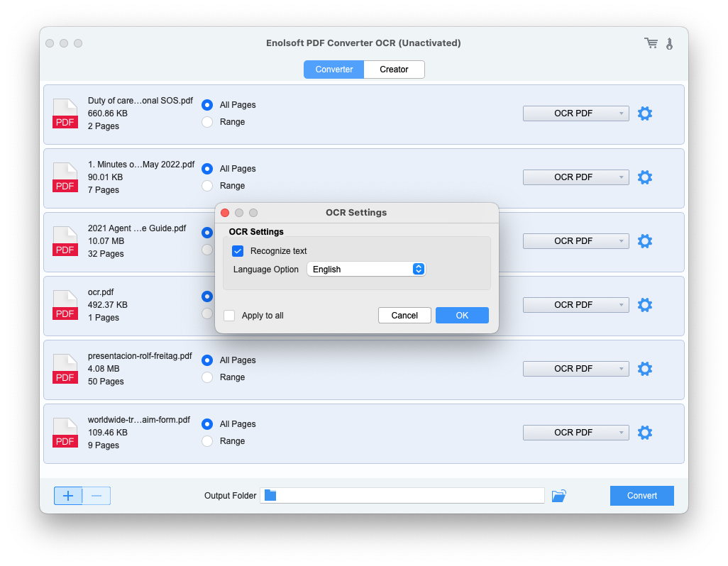Viewport: 728px width, 566px height.
Task: Expand OCR PDF dropdown for presentacion-rolf-freitag.pdf
Action: pyautogui.click(x=575, y=369)
